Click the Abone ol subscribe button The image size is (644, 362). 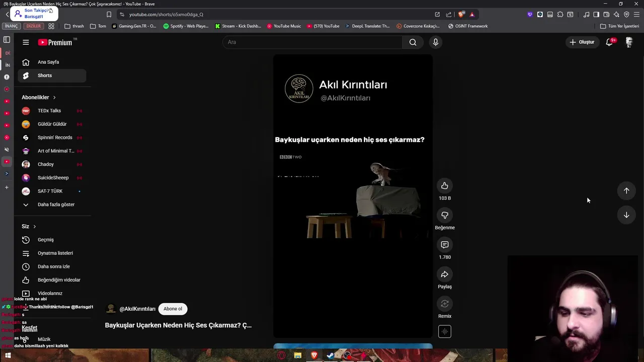pyautogui.click(x=173, y=309)
